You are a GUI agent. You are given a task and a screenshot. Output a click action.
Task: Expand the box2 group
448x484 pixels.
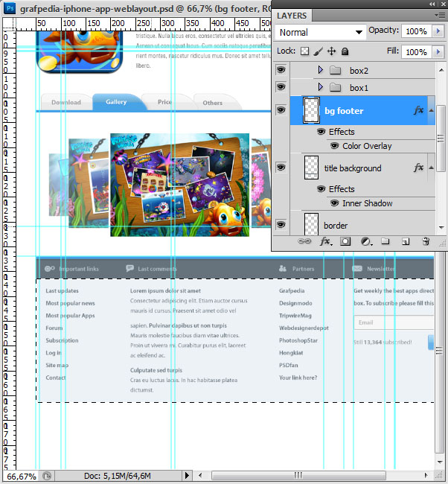click(x=320, y=70)
